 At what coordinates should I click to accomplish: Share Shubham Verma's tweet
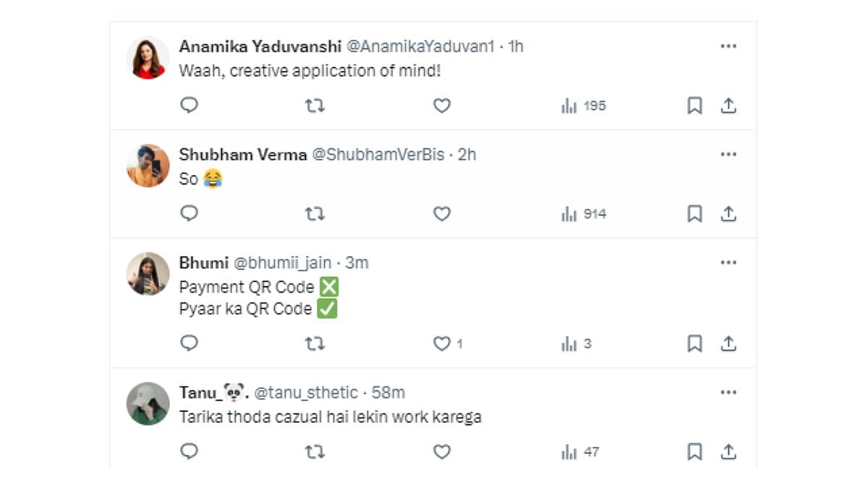[x=728, y=214]
